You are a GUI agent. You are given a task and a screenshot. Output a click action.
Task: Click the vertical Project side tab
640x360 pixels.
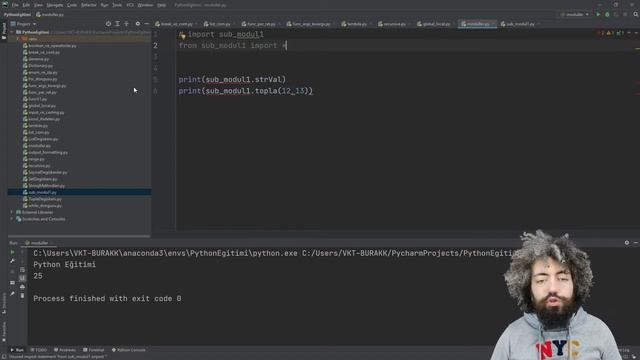coord(4,31)
